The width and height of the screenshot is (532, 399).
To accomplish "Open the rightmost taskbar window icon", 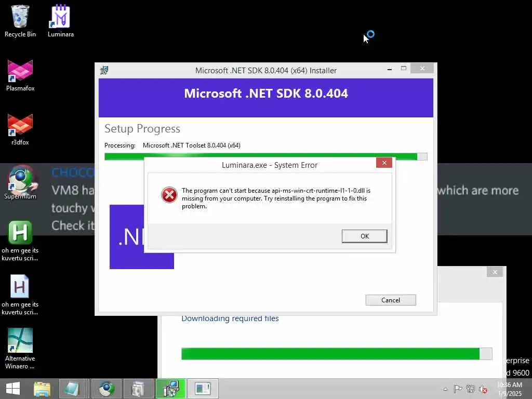I will click(203, 389).
